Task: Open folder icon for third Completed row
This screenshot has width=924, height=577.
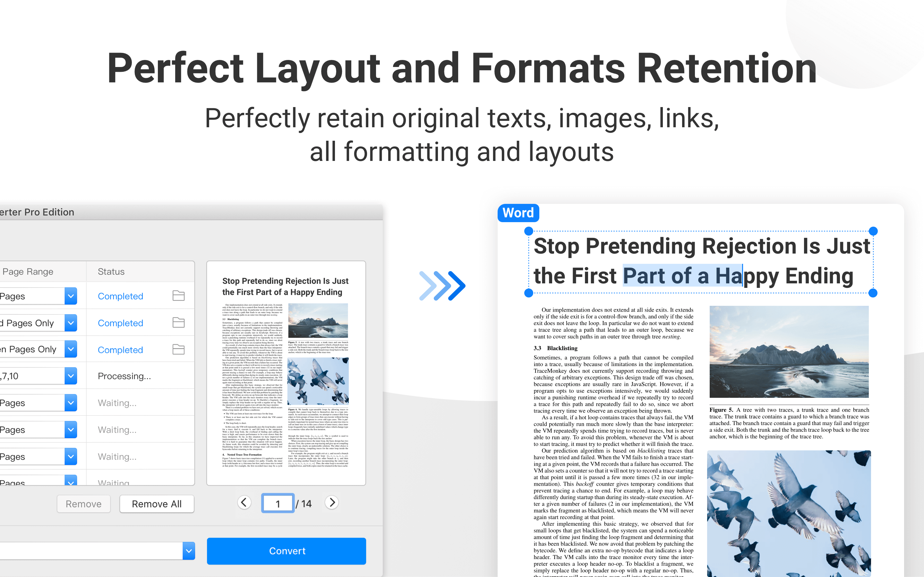Action: click(178, 349)
